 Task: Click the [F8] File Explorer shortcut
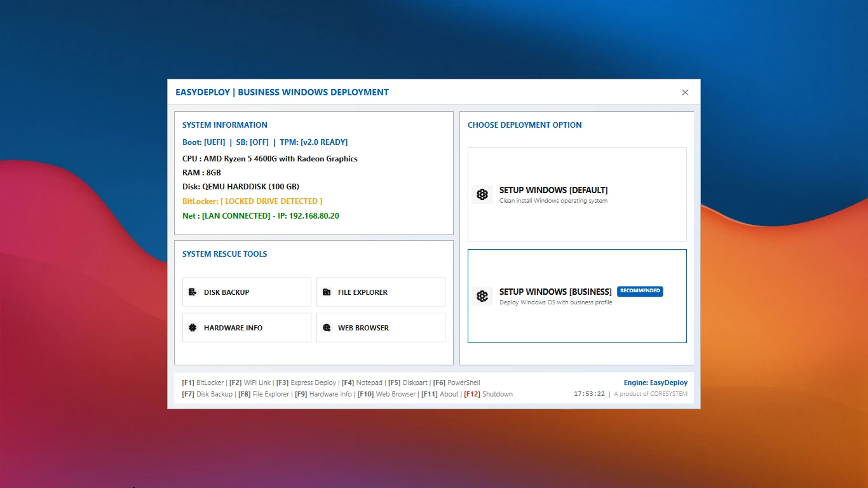(264, 395)
